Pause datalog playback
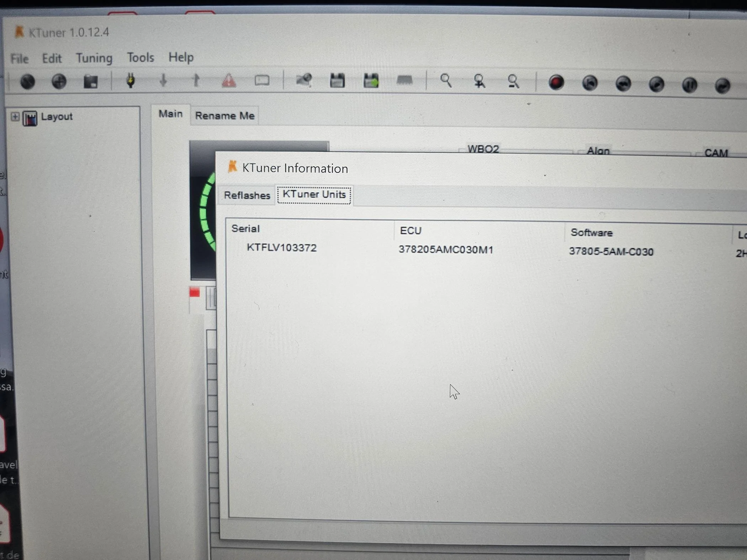 point(689,85)
